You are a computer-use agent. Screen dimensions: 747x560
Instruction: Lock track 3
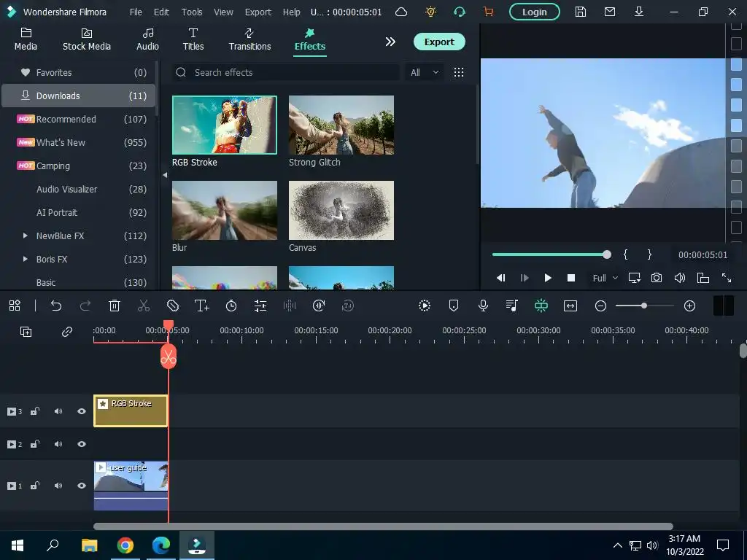pyautogui.click(x=35, y=411)
